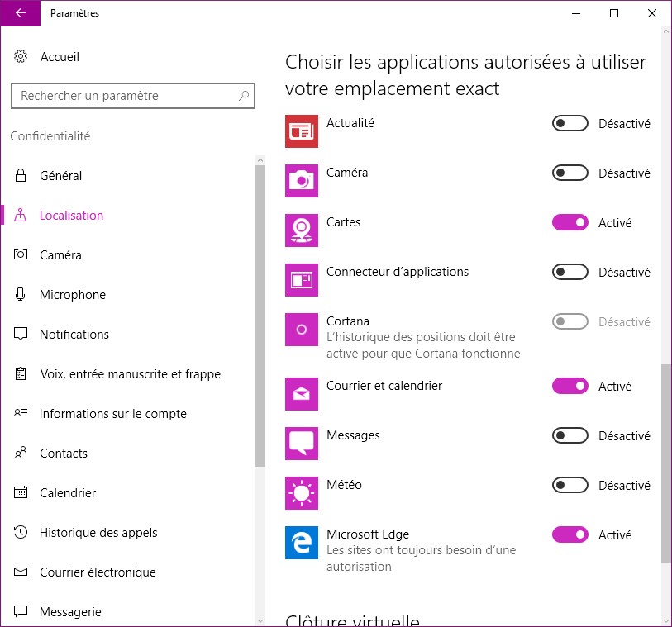
Task: Click the Accueil gear icon
Action: point(21,57)
